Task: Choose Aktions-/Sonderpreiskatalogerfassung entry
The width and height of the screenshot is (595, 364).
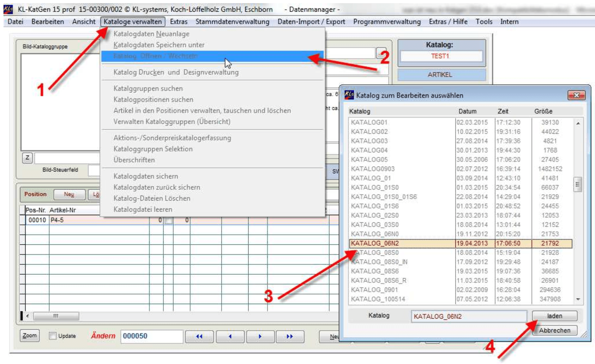Action: pyautogui.click(x=213, y=138)
